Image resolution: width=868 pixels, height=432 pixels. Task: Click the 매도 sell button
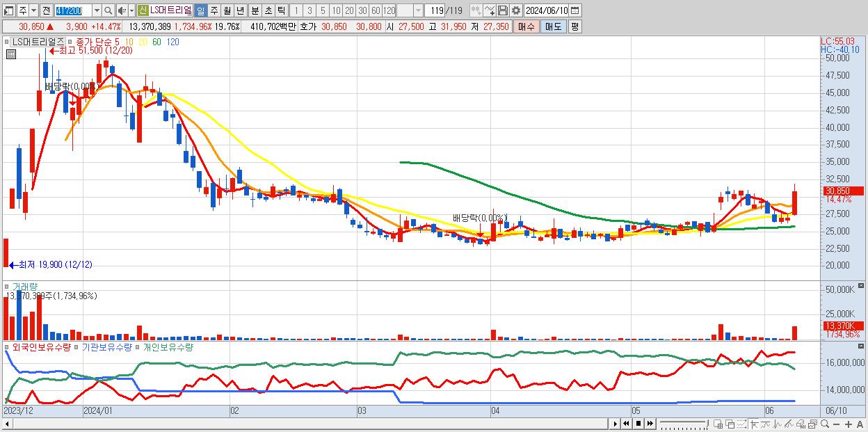point(553,26)
